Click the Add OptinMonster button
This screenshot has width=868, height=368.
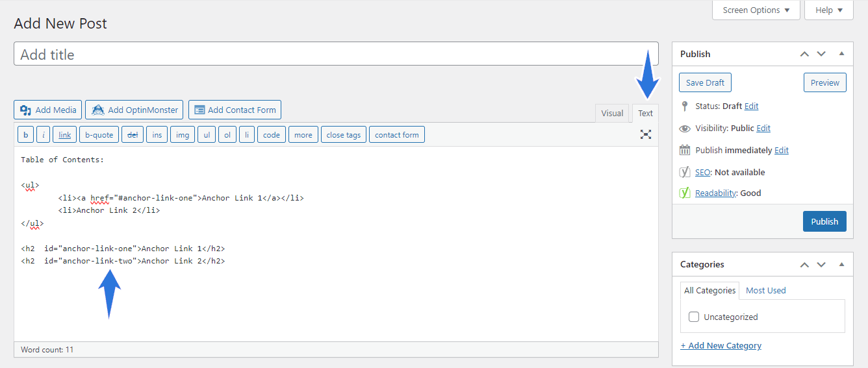(134, 110)
